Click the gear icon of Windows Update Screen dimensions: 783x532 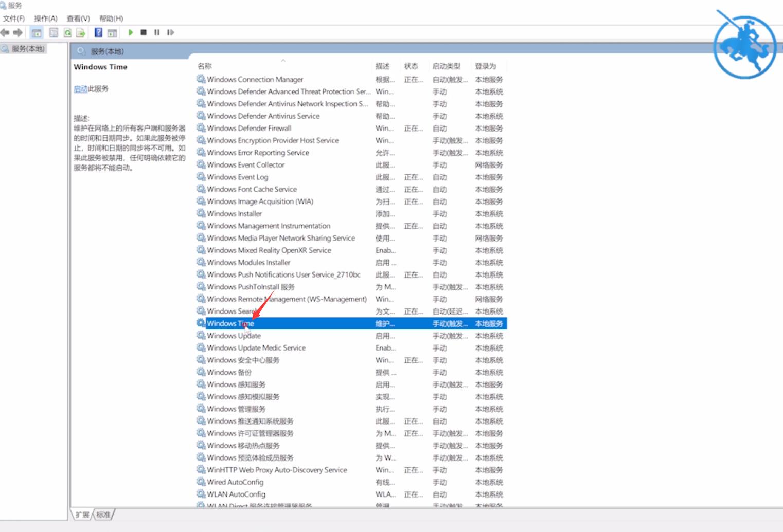tap(201, 336)
